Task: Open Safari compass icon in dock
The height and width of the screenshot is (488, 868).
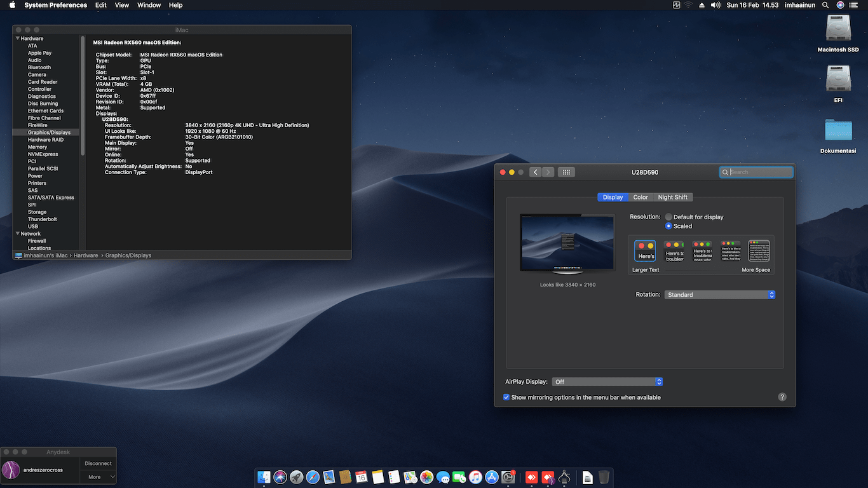Action: coord(313,477)
